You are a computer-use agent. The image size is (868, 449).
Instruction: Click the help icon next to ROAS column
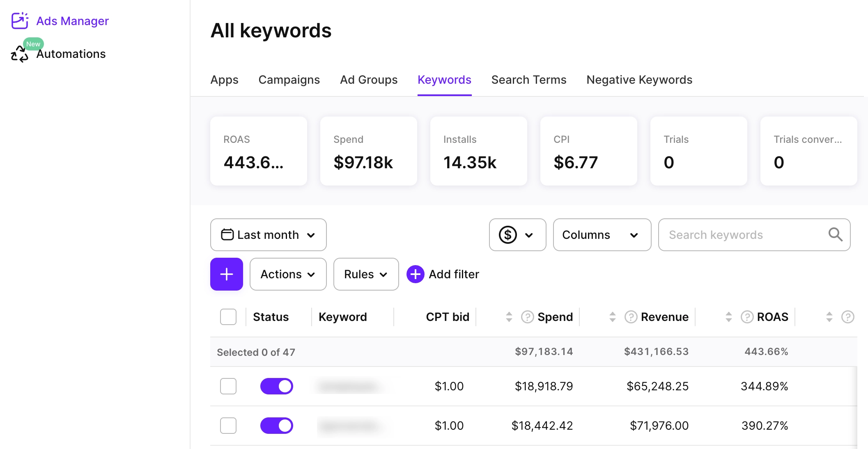pyautogui.click(x=746, y=316)
